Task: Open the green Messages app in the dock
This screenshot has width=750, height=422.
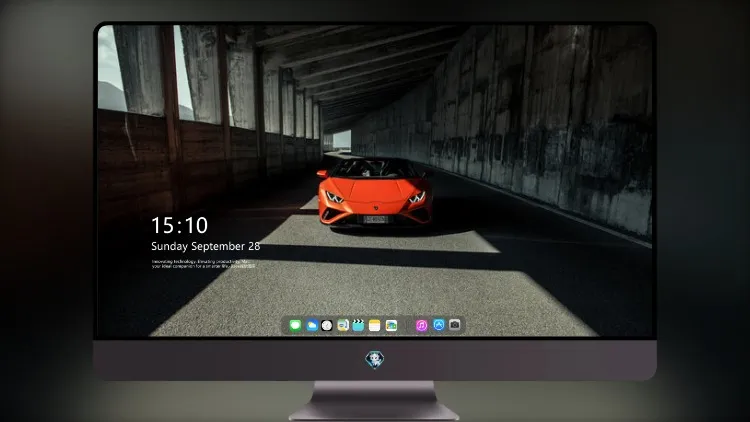Action: point(295,325)
